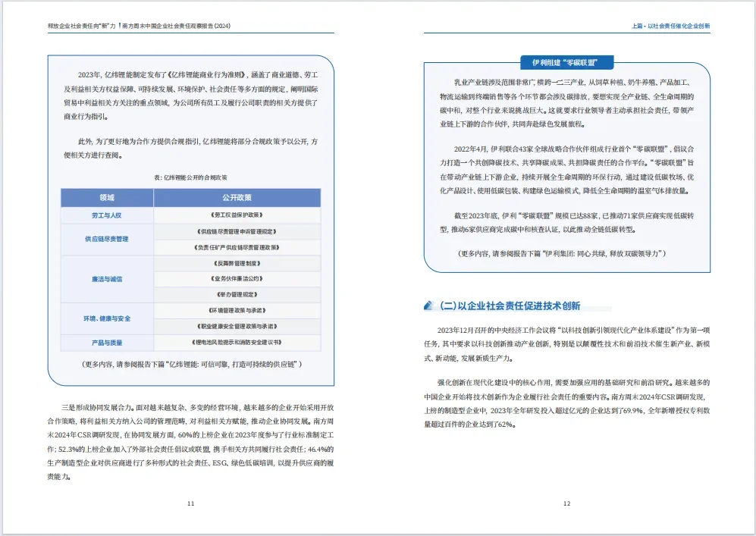This screenshot has height=536, width=756.
Task: Click the left page header ending with "观察报告(2024)"
Action: click(x=139, y=26)
